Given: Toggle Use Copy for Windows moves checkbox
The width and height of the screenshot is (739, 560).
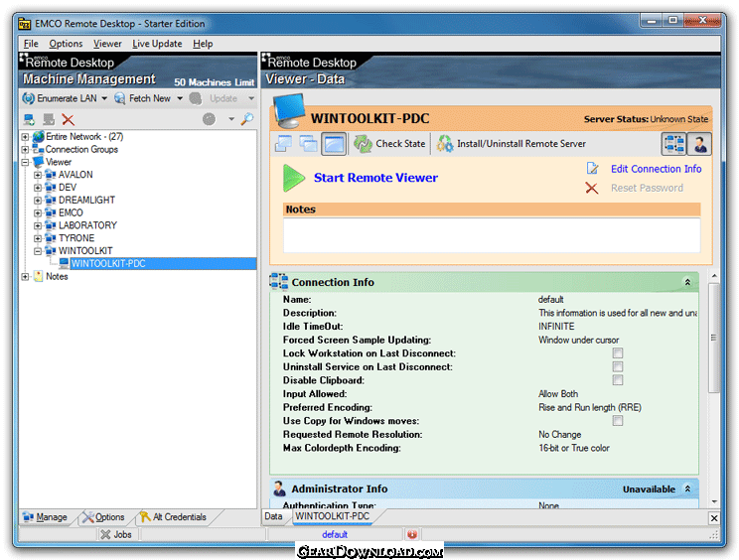Looking at the screenshot, I should (618, 421).
